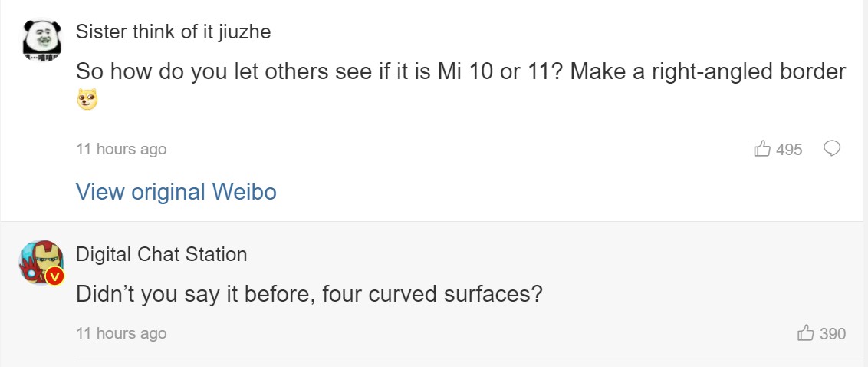Image resolution: width=868 pixels, height=367 pixels.
Task: Click the orange V verified badge
Action: pyautogui.click(x=54, y=276)
